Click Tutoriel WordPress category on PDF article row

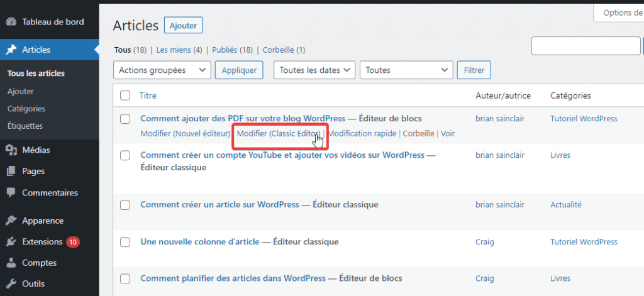pyautogui.click(x=584, y=119)
